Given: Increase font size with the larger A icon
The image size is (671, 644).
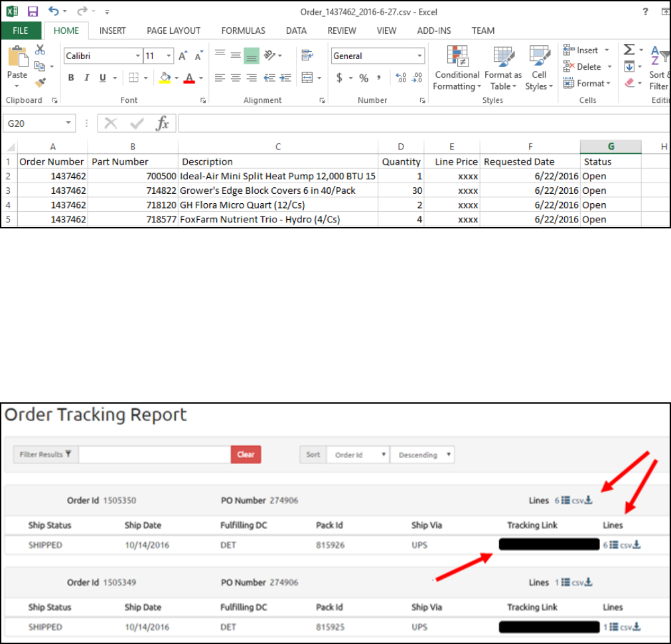Looking at the screenshot, I should click(183, 56).
